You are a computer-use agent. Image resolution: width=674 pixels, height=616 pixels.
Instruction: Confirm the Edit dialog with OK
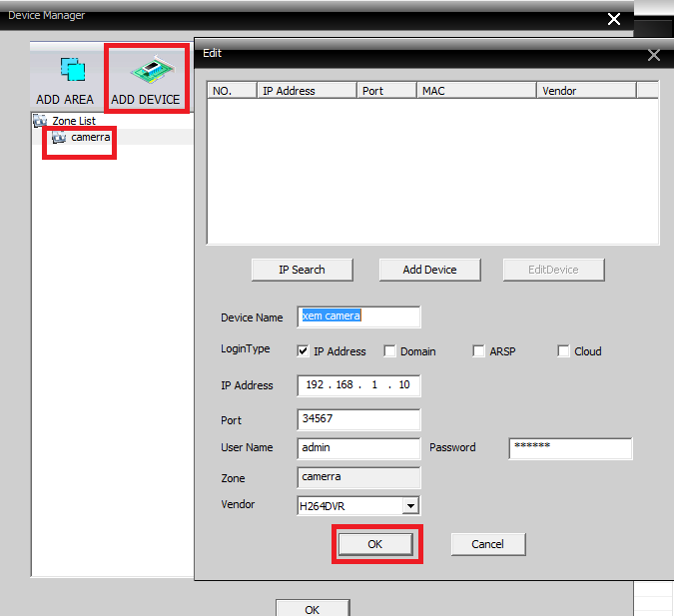click(x=375, y=543)
